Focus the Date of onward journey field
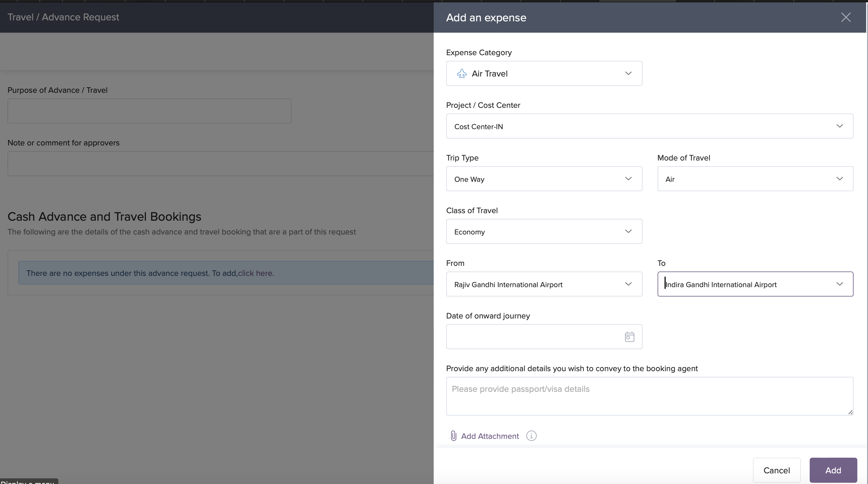 click(534, 337)
